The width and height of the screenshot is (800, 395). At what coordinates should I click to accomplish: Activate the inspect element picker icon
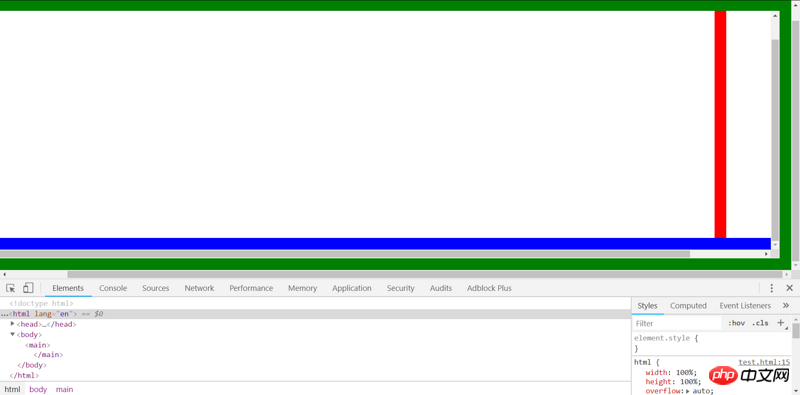pos(11,288)
